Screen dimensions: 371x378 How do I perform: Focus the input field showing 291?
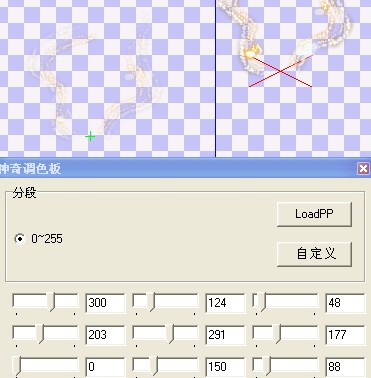tap(225, 335)
